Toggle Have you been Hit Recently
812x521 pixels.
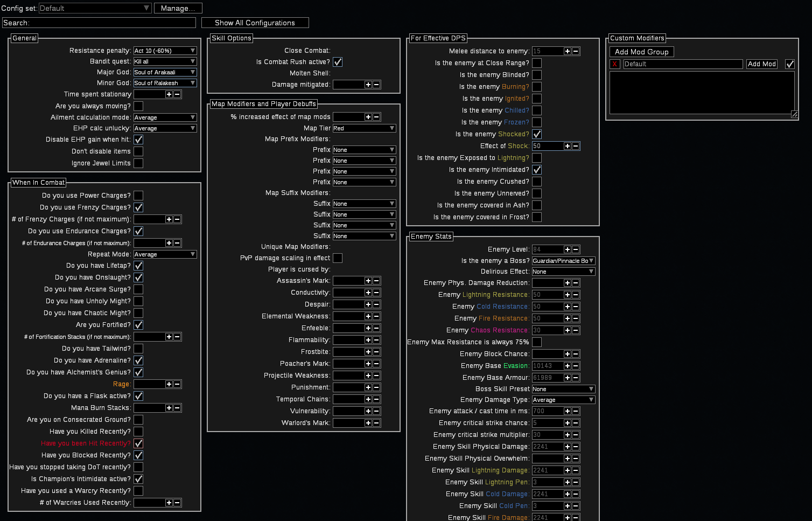pyautogui.click(x=138, y=443)
